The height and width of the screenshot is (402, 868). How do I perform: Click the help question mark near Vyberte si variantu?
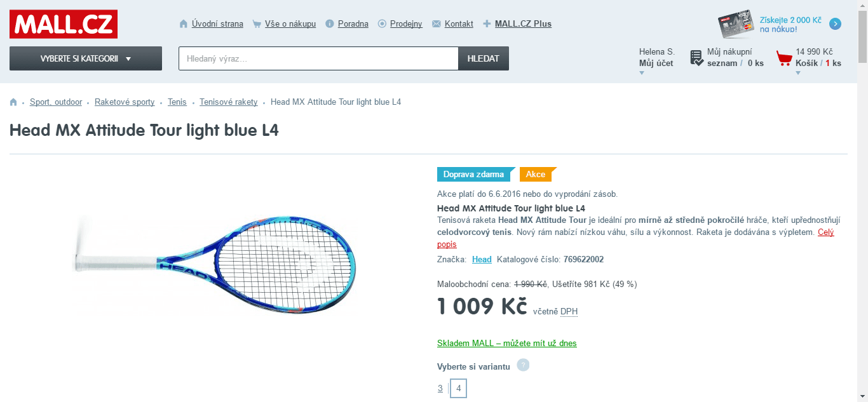tap(522, 365)
